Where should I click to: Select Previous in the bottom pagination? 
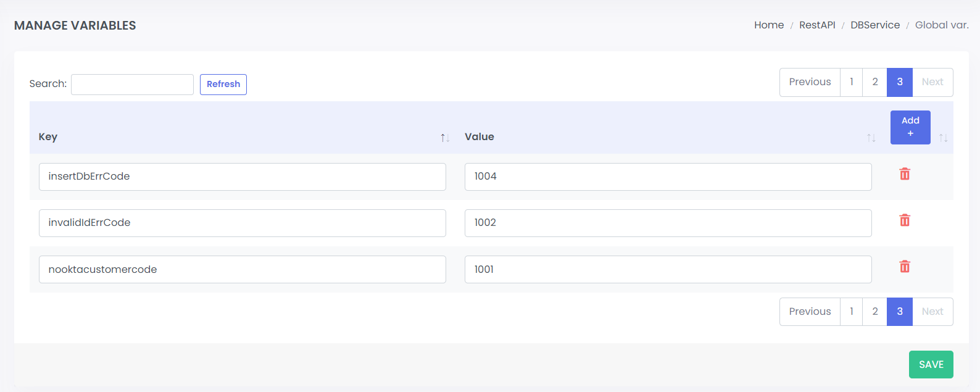810,312
